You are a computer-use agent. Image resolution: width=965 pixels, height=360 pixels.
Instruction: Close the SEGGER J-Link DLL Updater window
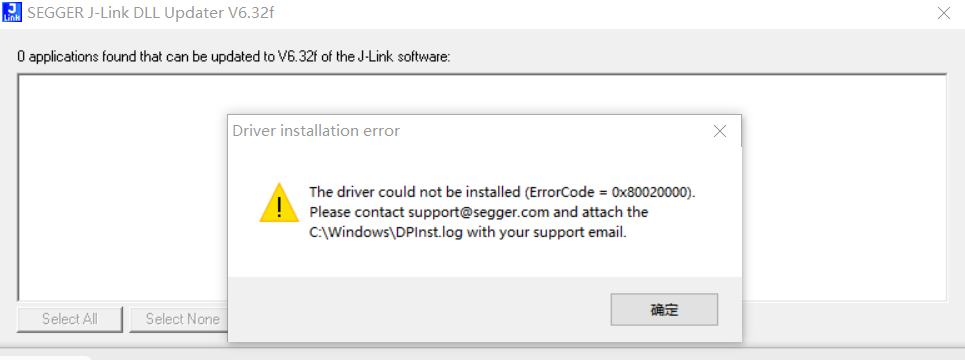point(943,13)
